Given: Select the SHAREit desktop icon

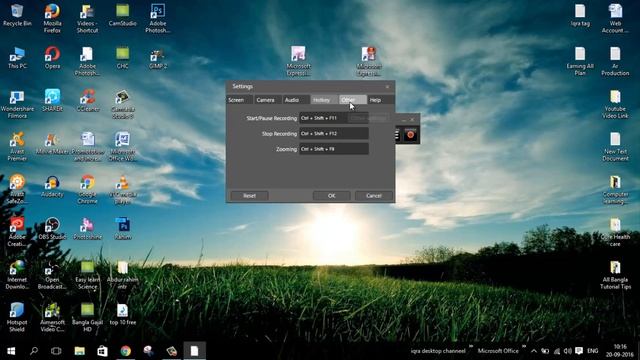Looking at the screenshot, I should pos(52,101).
